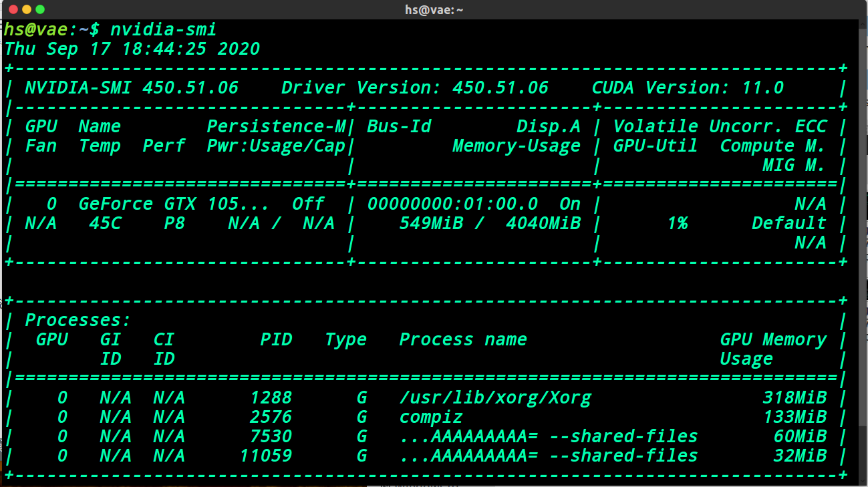Viewport: 868px width, 487px height.
Task: Click the Type column header
Action: (x=345, y=339)
